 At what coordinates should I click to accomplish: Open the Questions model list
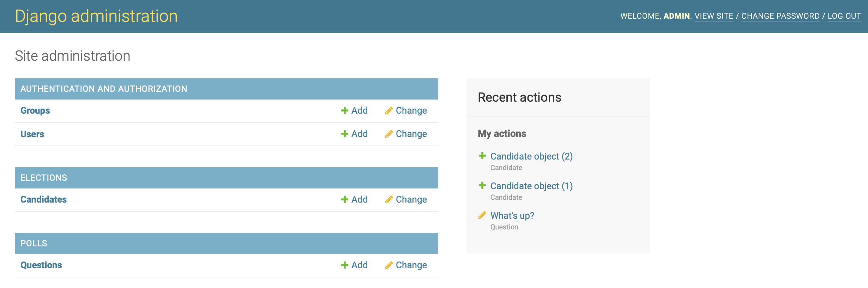[41, 265]
